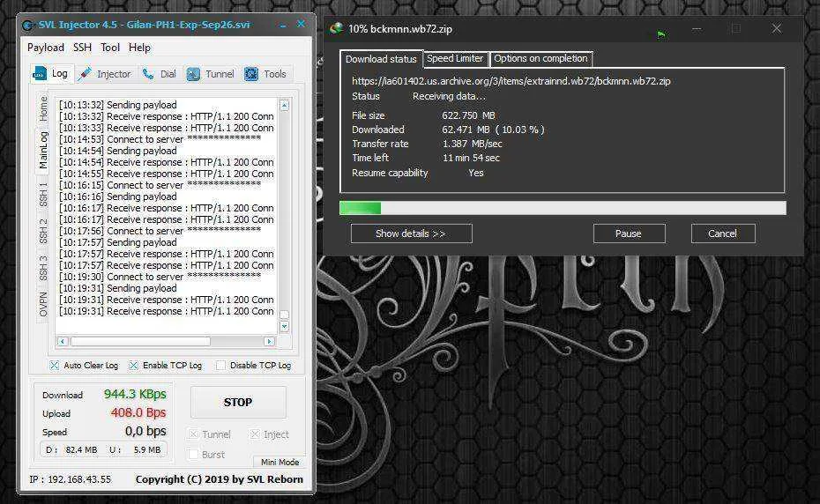Click the STOP button

click(x=238, y=402)
